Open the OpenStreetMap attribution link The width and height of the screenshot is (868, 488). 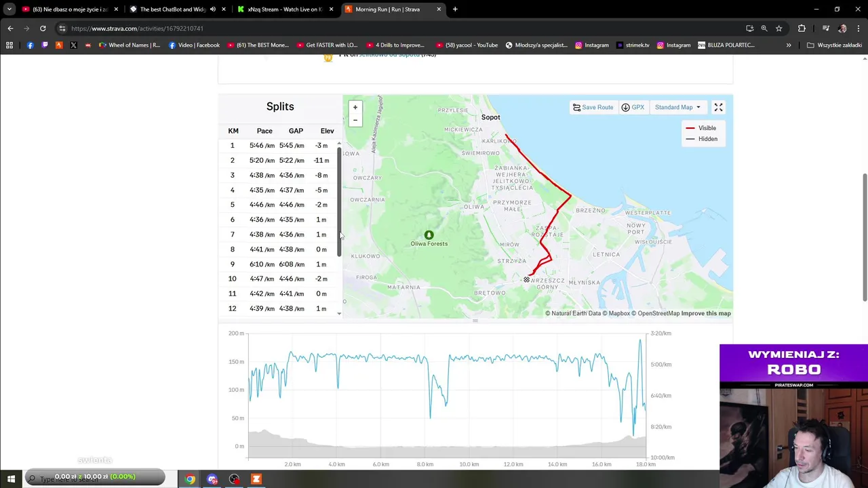pyautogui.click(x=655, y=313)
